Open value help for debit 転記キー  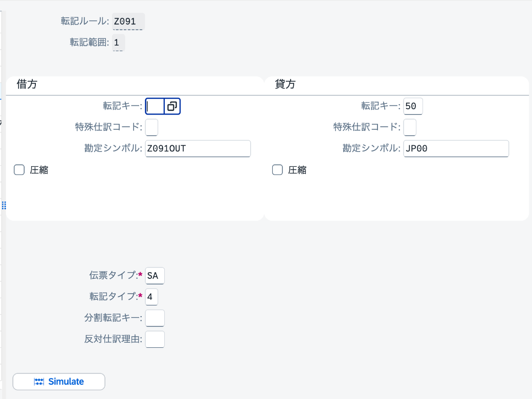tap(172, 106)
